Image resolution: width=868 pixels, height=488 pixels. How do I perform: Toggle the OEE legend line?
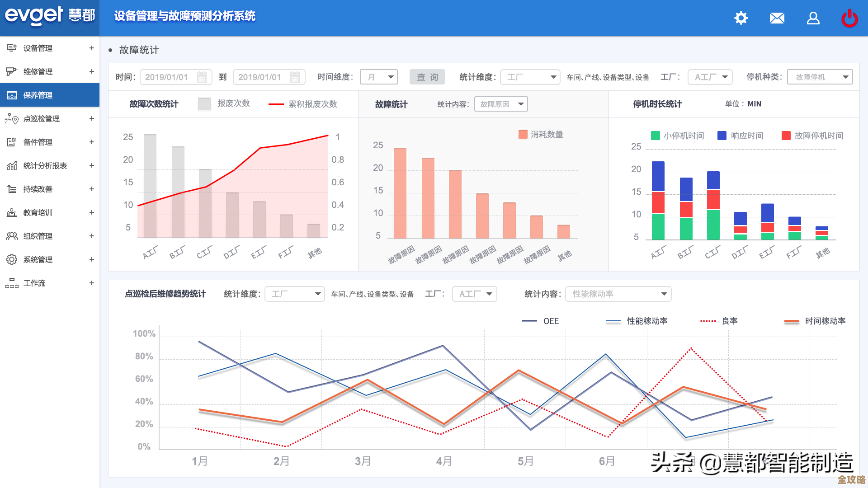click(x=541, y=321)
